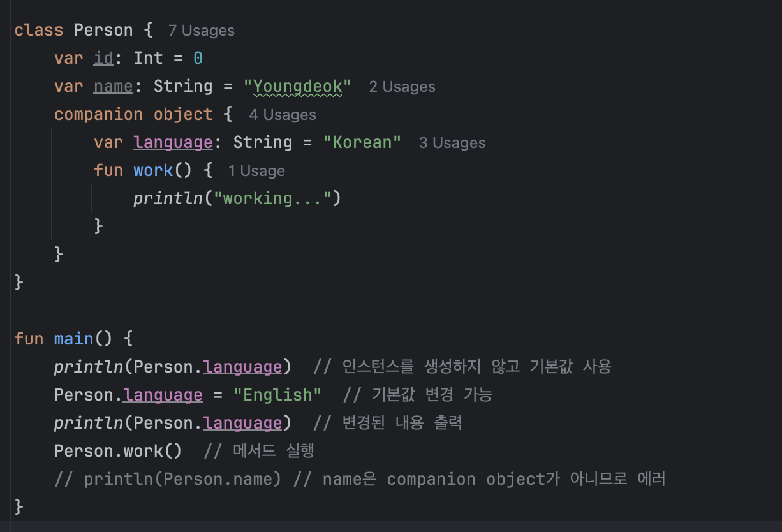Select the first println(Person.language) in main
This screenshot has height=532, width=782.
point(173,367)
